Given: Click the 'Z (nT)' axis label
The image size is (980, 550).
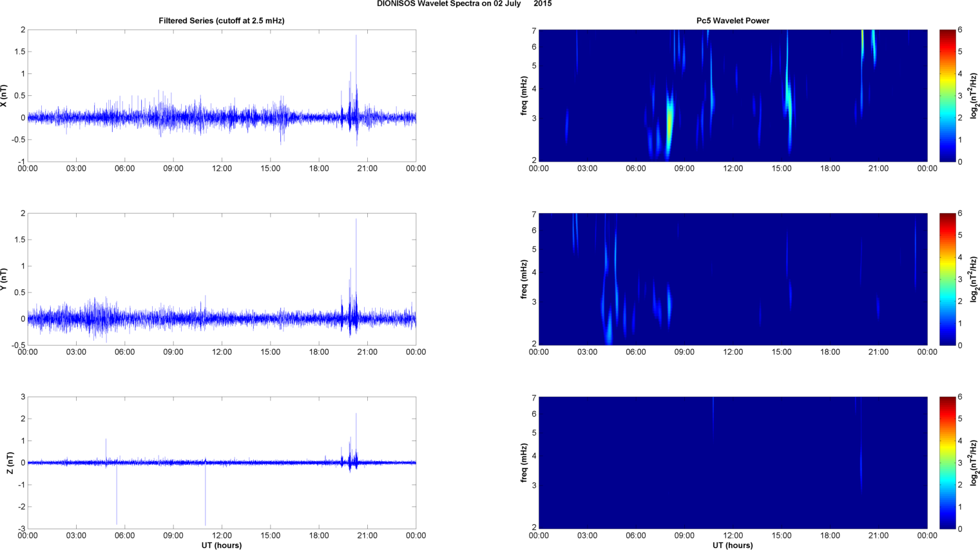Looking at the screenshot, I should 10,463.
